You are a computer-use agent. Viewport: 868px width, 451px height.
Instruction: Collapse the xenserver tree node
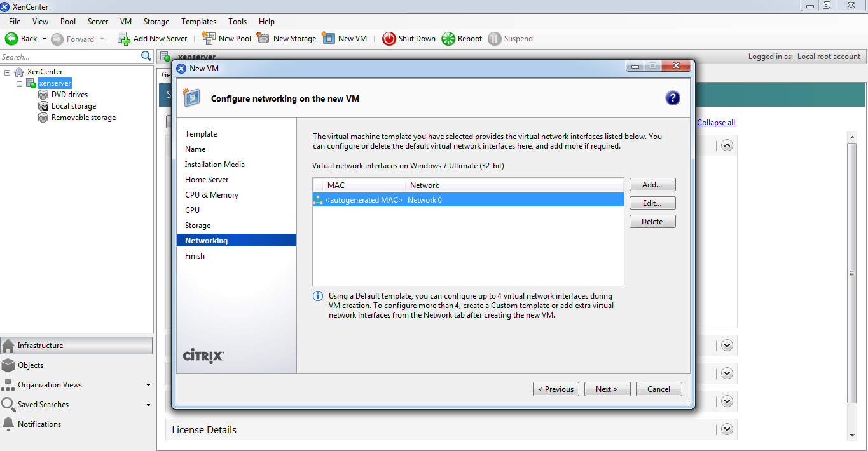click(19, 83)
